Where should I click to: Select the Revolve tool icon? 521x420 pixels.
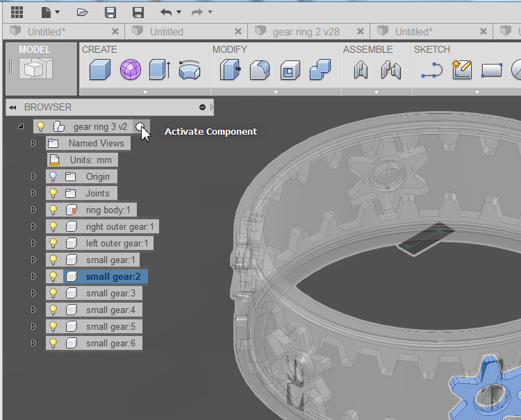click(189, 69)
